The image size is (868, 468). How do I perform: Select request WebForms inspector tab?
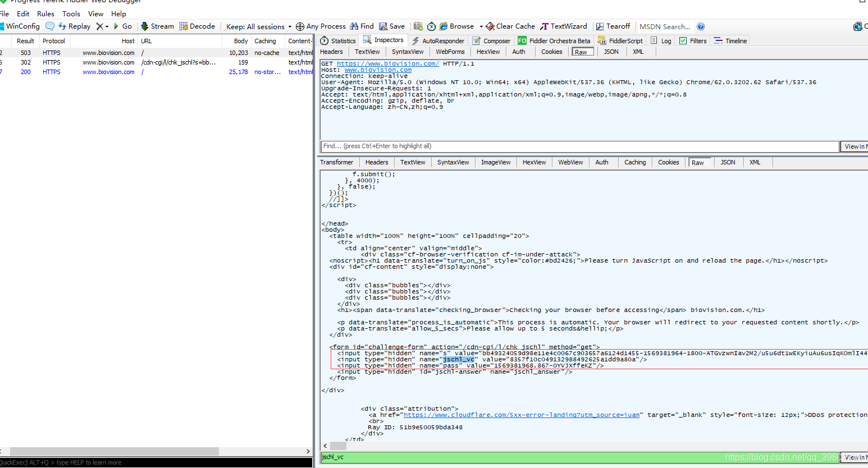click(450, 52)
